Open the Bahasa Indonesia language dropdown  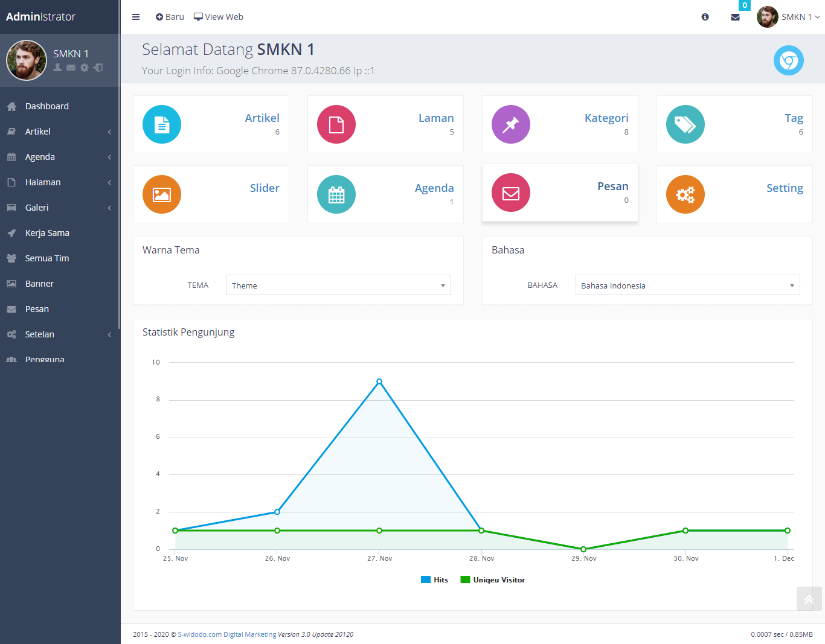[x=688, y=285]
